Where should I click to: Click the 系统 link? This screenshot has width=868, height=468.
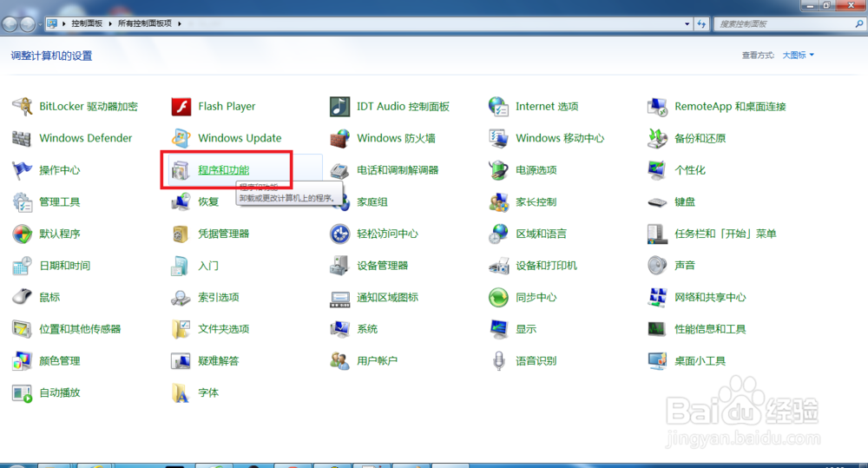coord(367,329)
